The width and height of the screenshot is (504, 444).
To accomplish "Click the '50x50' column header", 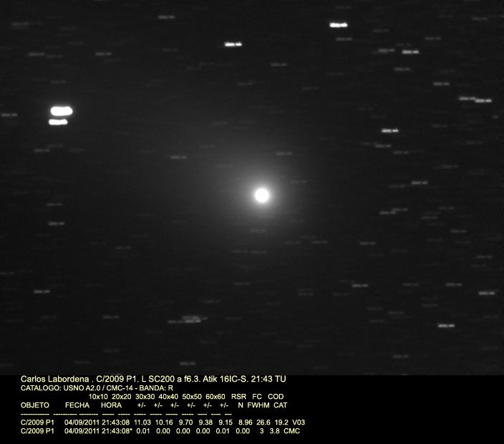I will tap(192, 397).
